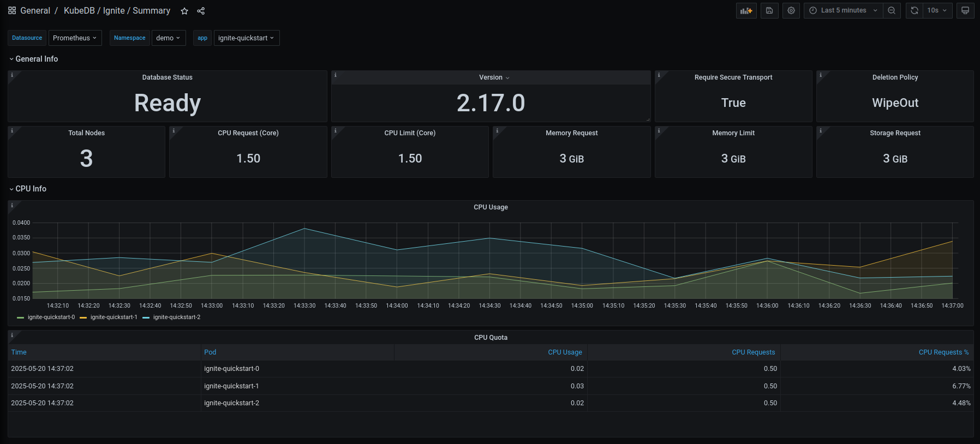Open the Last 5 minutes time picker
This screenshot has height=444, width=980.
click(x=843, y=10)
